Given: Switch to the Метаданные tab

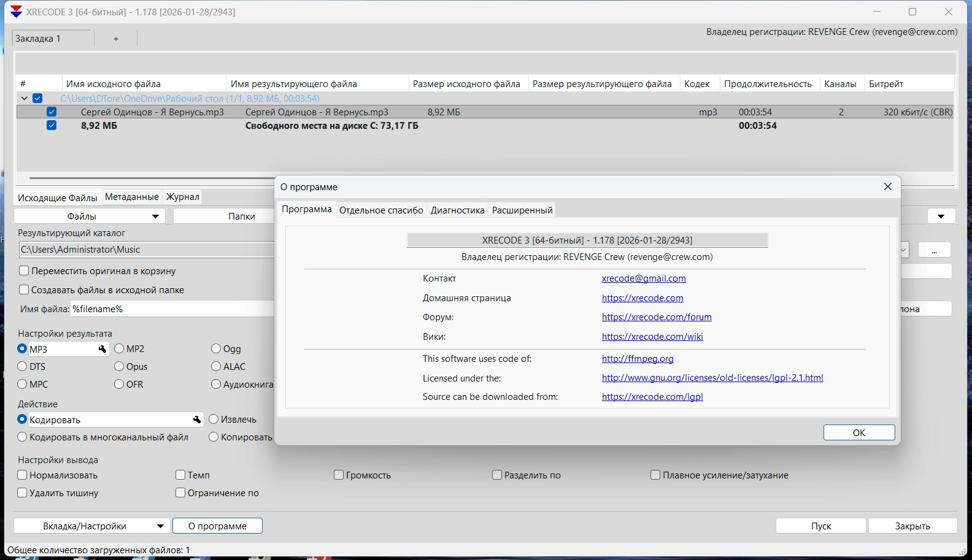Looking at the screenshot, I should click(132, 197).
